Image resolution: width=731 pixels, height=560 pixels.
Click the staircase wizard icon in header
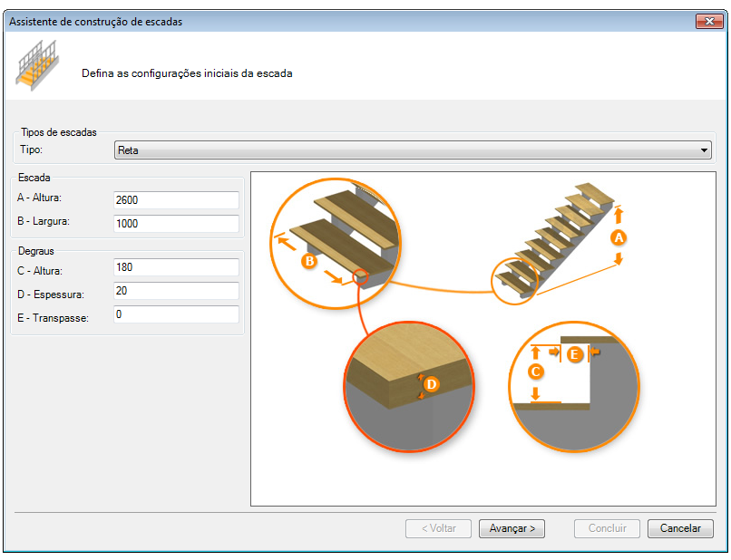(x=37, y=65)
